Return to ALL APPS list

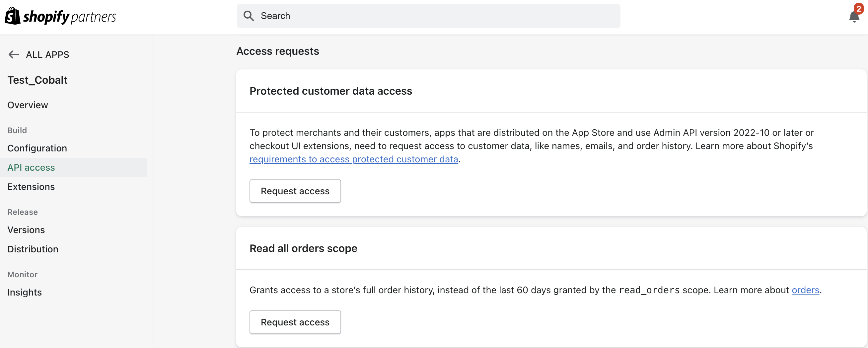point(47,54)
